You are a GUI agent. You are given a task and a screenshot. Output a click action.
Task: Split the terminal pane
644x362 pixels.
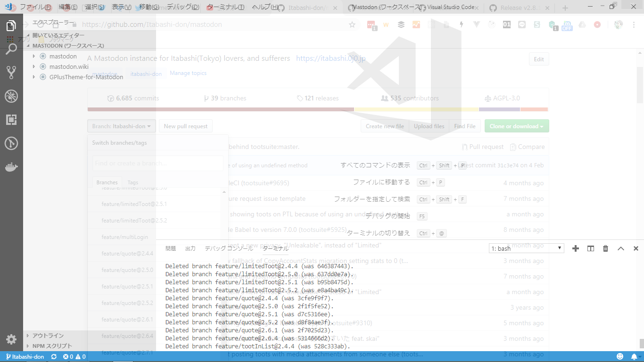coord(590,248)
